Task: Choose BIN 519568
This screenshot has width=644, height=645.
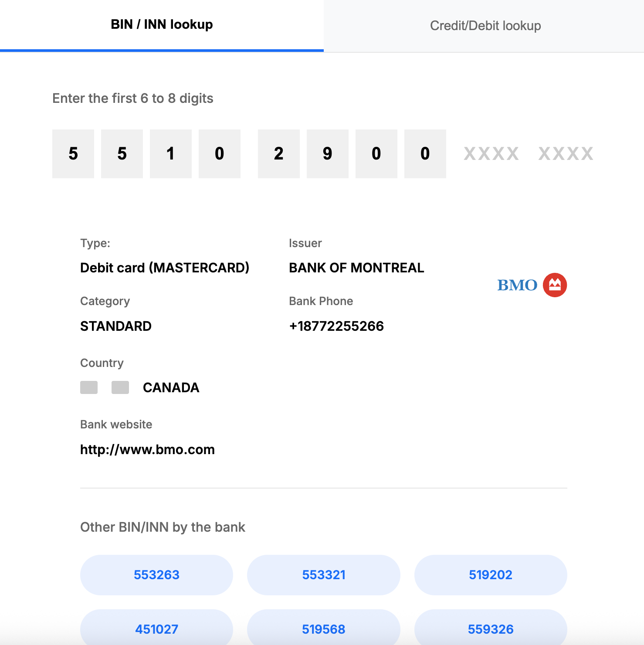Action: coord(323,629)
